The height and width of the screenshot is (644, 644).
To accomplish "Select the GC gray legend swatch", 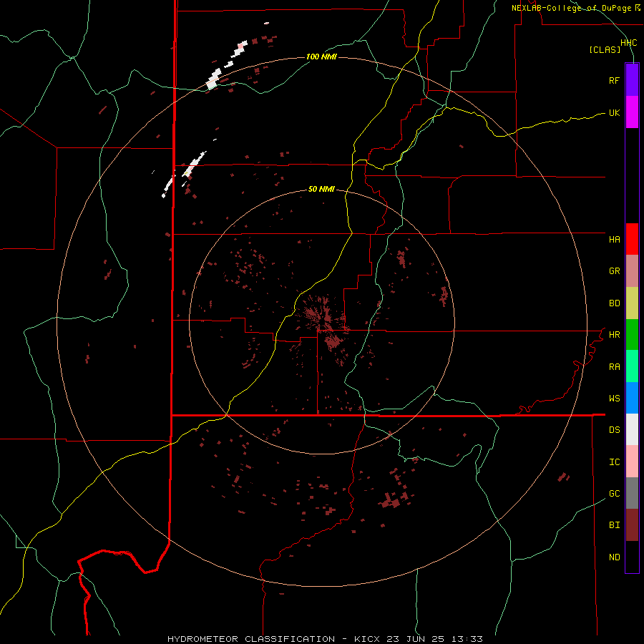I will pyautogui.click(x=632, y=493).
